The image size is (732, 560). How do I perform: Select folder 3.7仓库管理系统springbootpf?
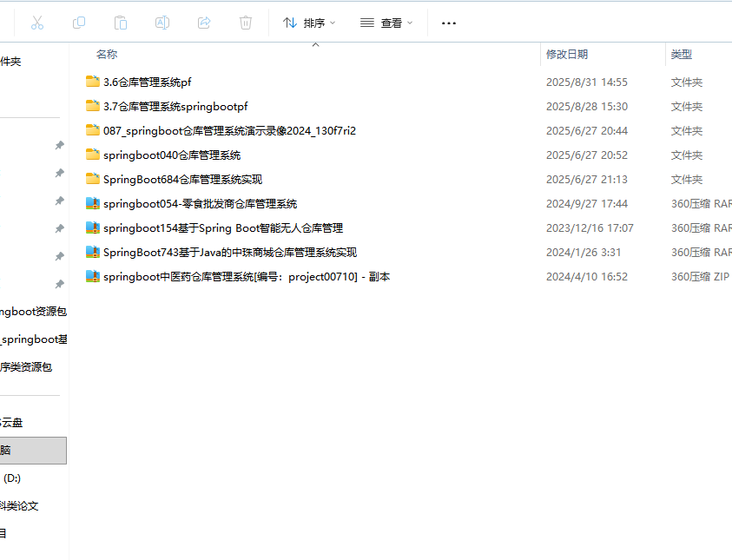pos(175,107)
